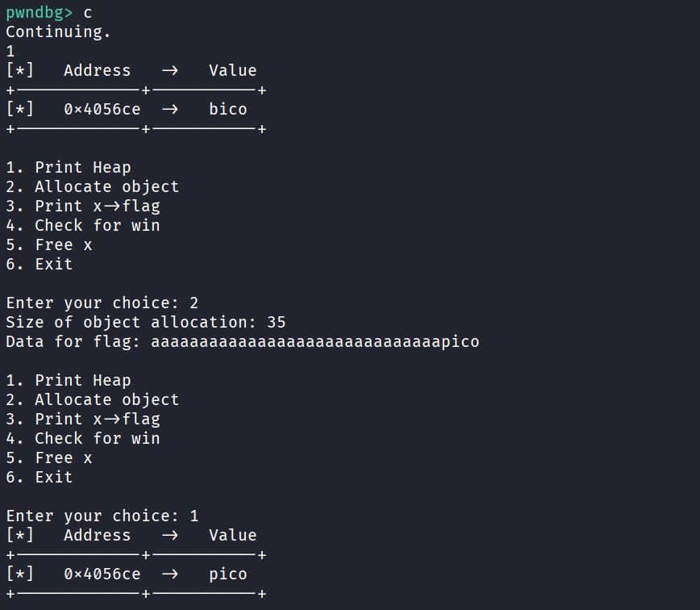The height and width of the screenshot is (610, 700).
Task: Click "2. Allocate object" in the first menu
Action: 92,187
